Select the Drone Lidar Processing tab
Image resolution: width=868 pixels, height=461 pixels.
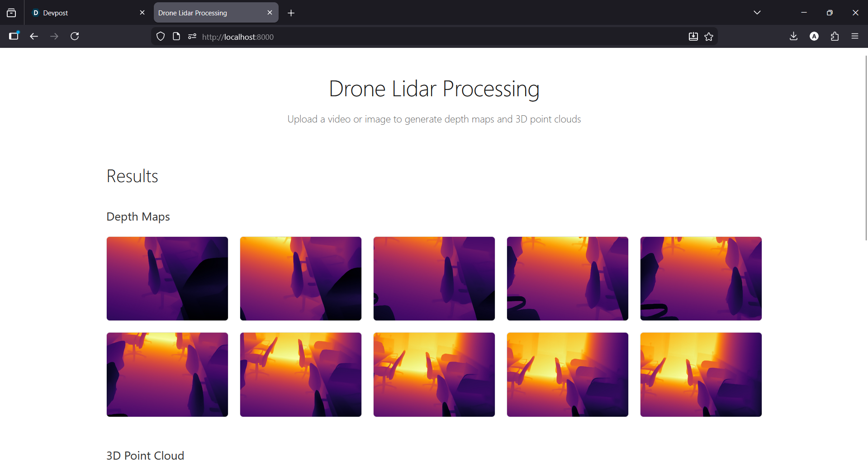(x=216, y=13)
